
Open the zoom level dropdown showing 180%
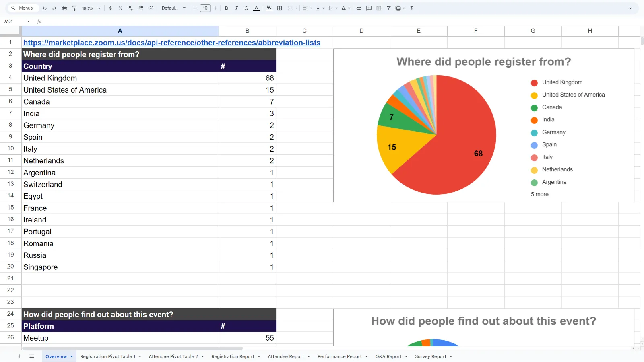[x=91, y=8]
